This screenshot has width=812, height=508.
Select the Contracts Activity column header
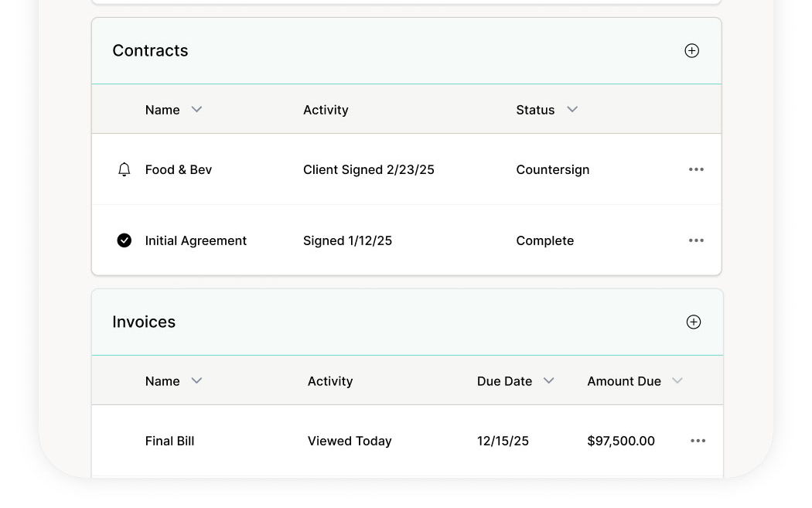point(326,110)
